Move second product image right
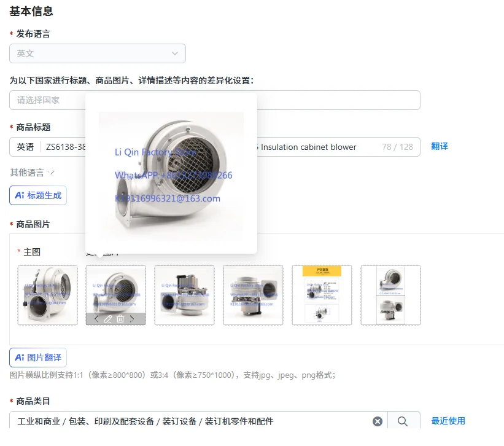The image size is (504, 446). tap(132, 319)
